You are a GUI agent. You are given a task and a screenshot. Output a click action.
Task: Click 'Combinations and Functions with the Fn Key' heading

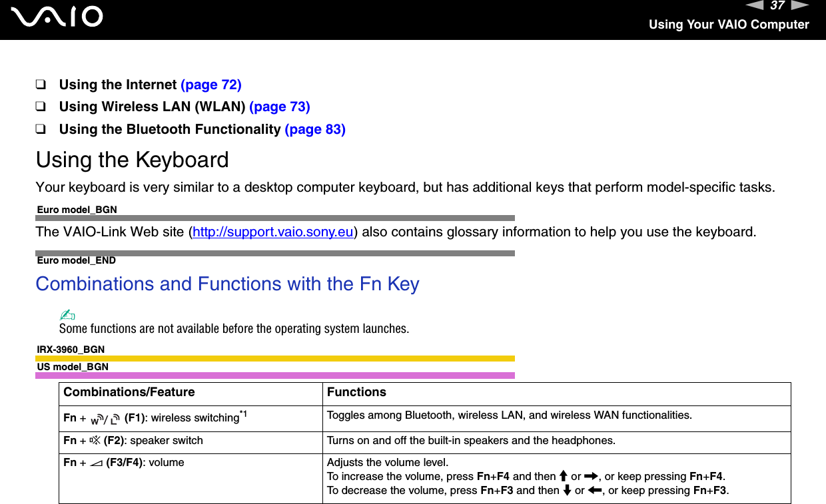pyautogui.click(x=228, y=284)
